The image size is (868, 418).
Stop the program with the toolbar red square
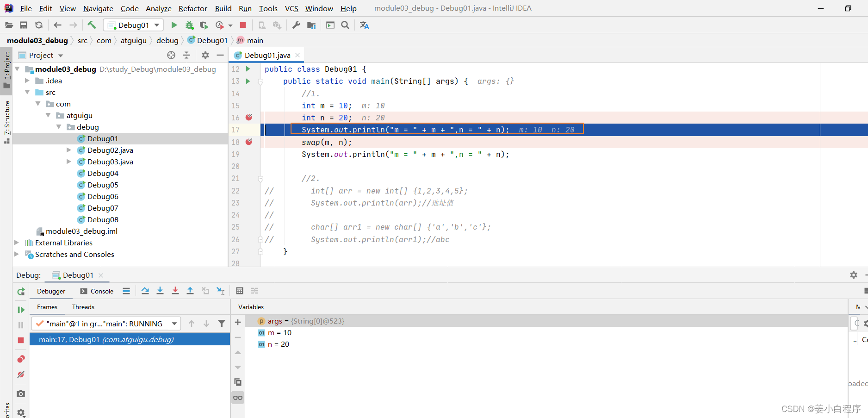click(x=243, y=25)
